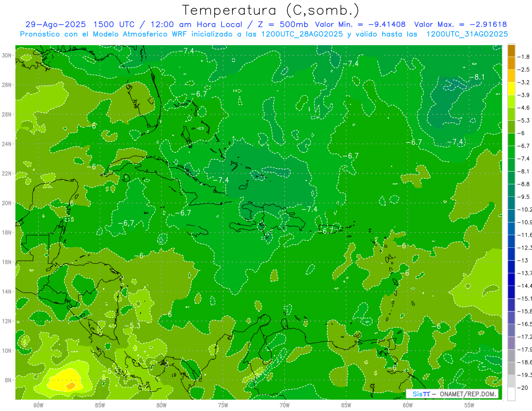
Task: Click the "-1.8" legend label
Action: [x=524, y=57]
